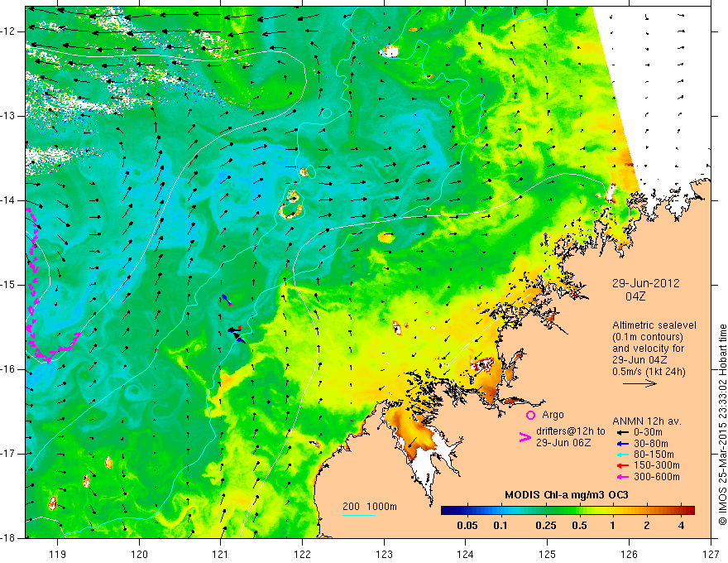This screenshot has width=728, height=563.
Task: Click the 127 longitude axis label
Action: tap(711, 554)
